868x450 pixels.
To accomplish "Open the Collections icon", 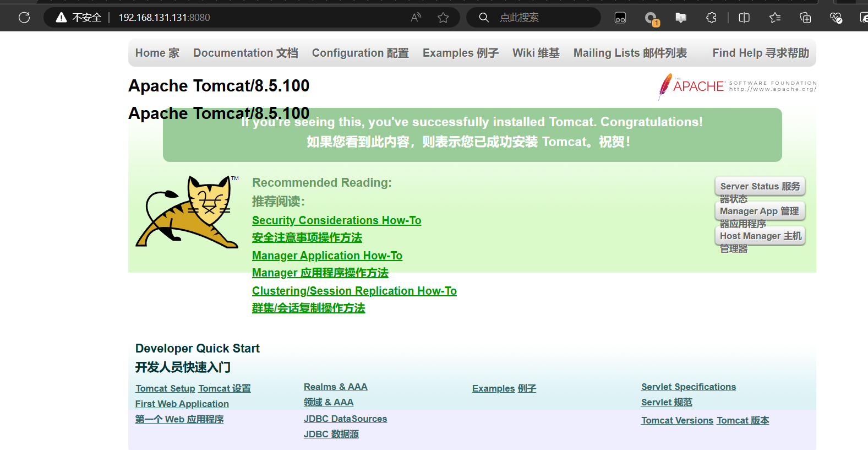I will point(805,18).
